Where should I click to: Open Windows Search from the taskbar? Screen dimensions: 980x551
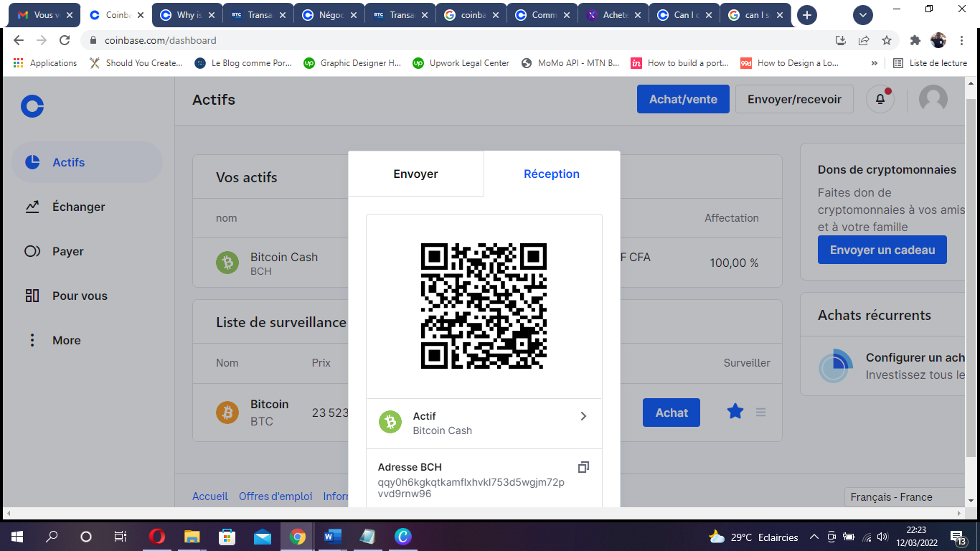pyautogui.click(x=52, y=537)
